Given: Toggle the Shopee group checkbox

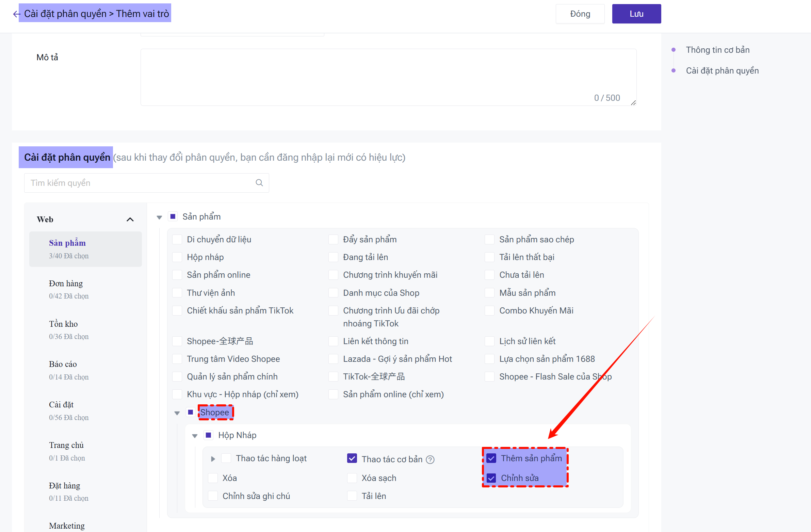Looking at the screenshot, I should tap(191, 413).
